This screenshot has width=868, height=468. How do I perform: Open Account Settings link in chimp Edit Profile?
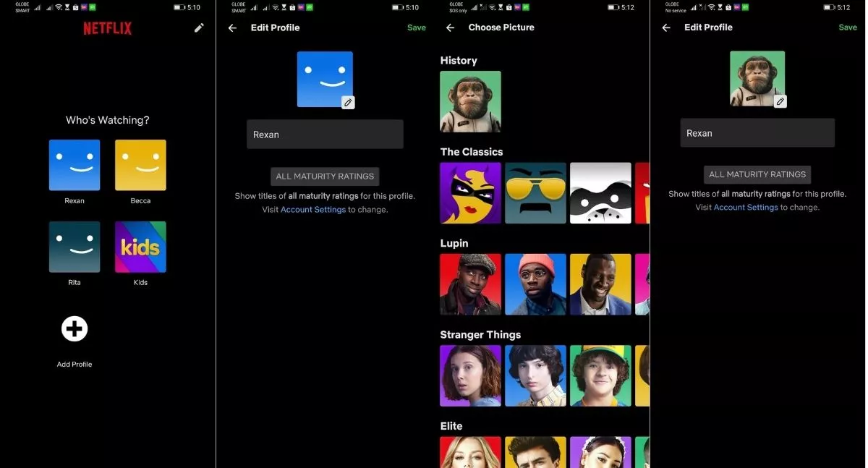tap(746, 208)
